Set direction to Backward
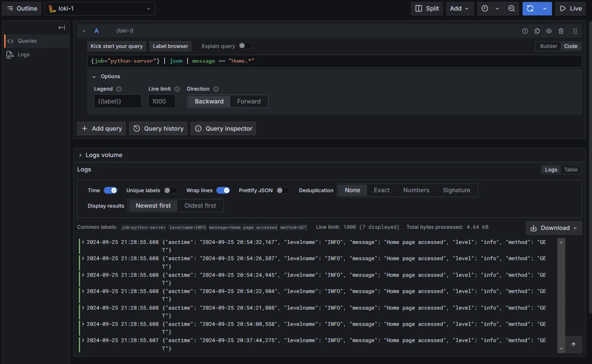This screenshot has width=592, height=364. [209, 101]
